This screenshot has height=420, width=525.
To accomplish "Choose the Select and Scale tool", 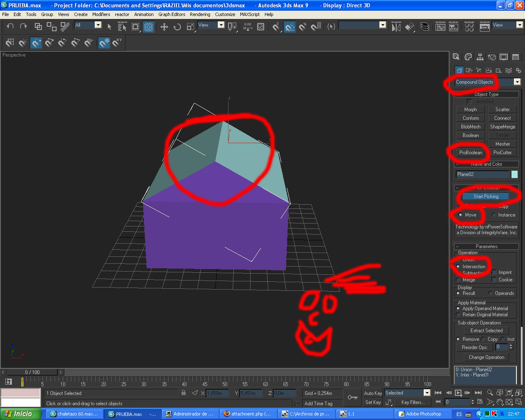I will [190, 27].
